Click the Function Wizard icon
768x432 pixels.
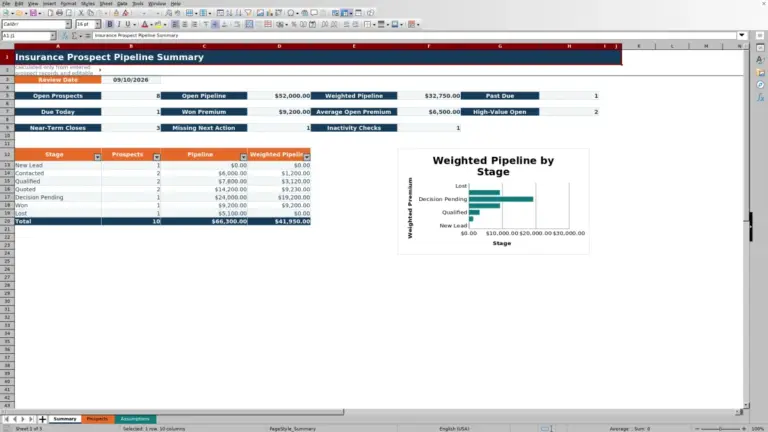click(65, 35)
